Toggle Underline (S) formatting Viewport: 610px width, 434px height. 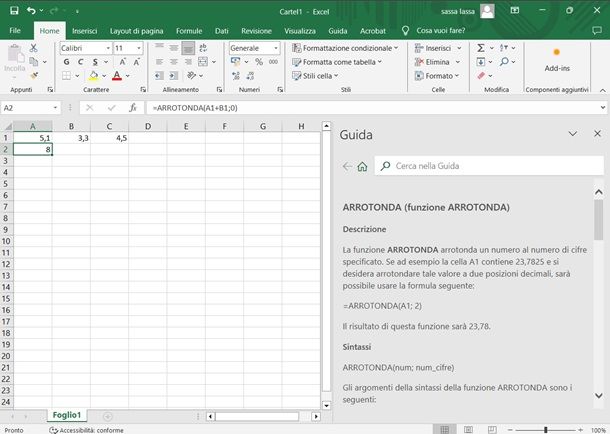coord(95,62)
